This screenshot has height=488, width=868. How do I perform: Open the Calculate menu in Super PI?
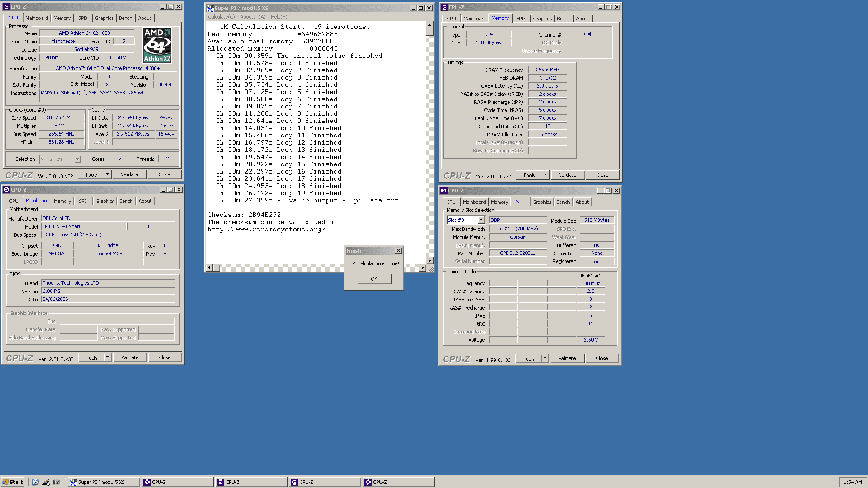coord(221,17)
